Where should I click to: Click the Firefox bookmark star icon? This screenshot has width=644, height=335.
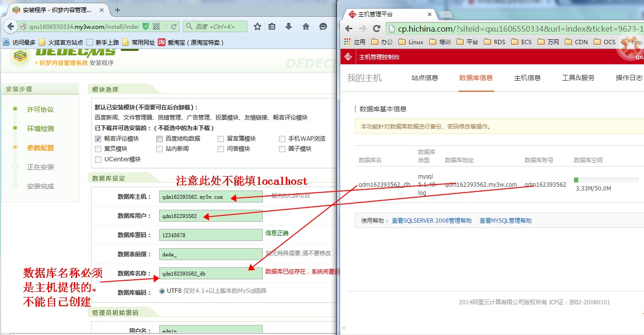[x=258, y=26]
